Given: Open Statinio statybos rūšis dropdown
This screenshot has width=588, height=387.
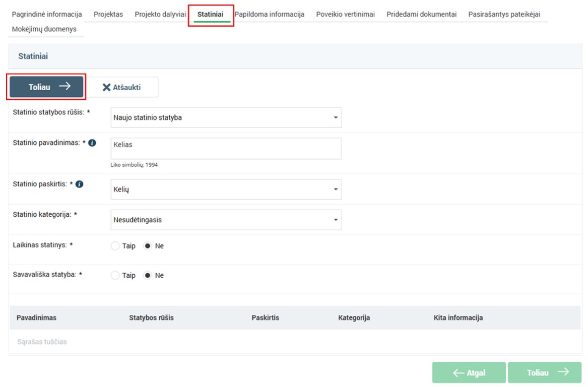Looking at the screenshot, I should [226, 117].
